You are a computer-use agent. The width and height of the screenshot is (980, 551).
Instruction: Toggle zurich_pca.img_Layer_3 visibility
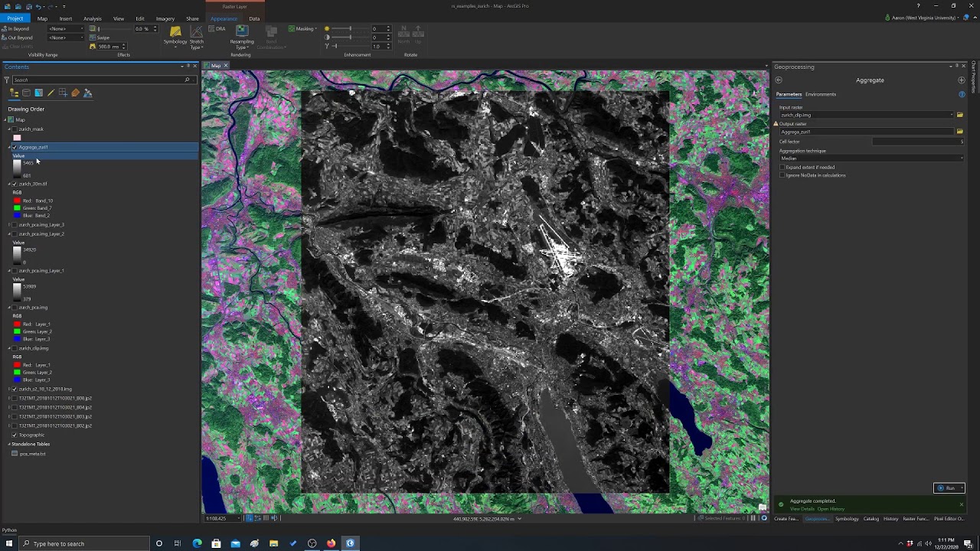click(15, 225)
